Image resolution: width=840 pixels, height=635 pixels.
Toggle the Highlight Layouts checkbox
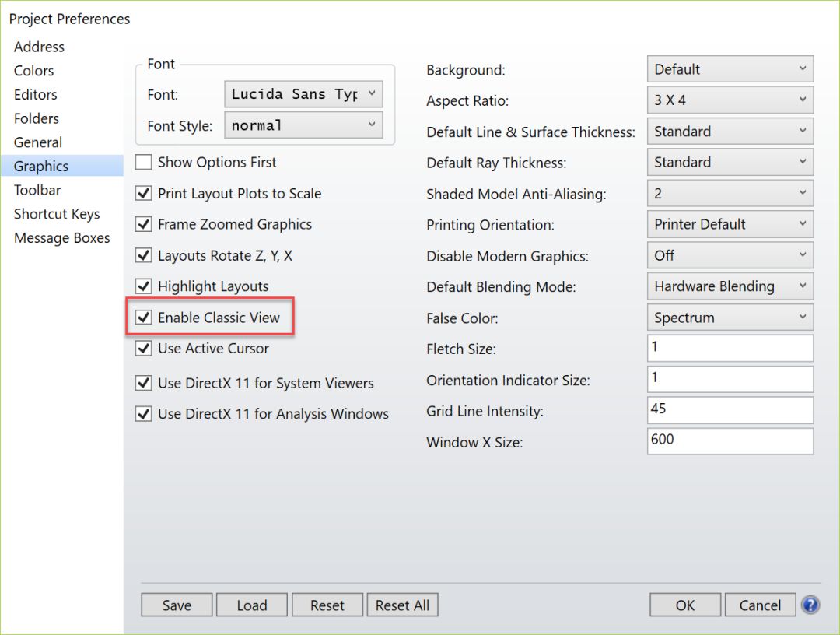tap(144, 286)
